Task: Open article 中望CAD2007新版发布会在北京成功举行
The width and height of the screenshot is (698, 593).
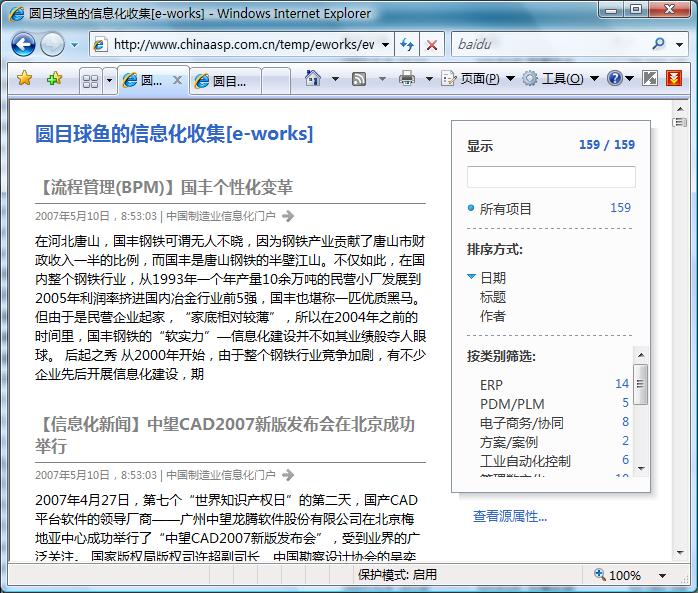Action: coord(225,435)
